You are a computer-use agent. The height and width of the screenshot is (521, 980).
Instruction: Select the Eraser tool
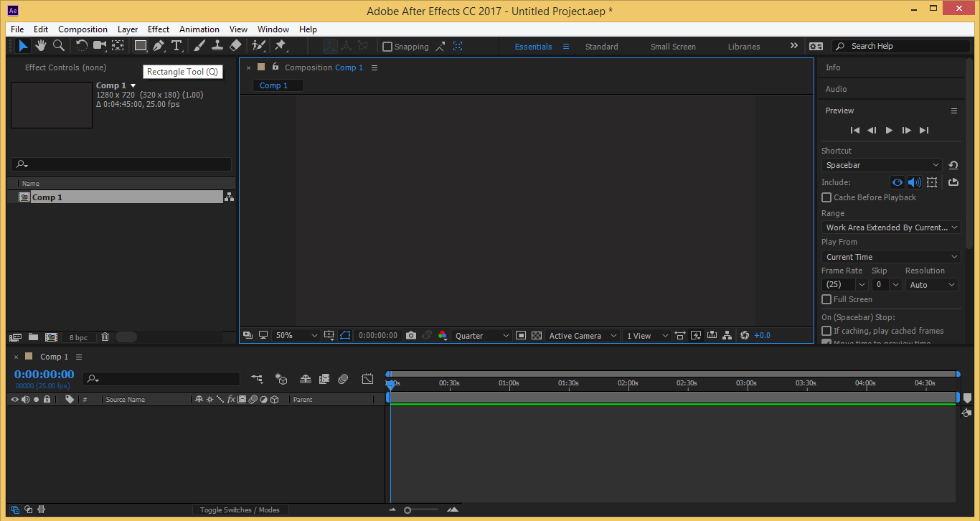click(235, 46)
